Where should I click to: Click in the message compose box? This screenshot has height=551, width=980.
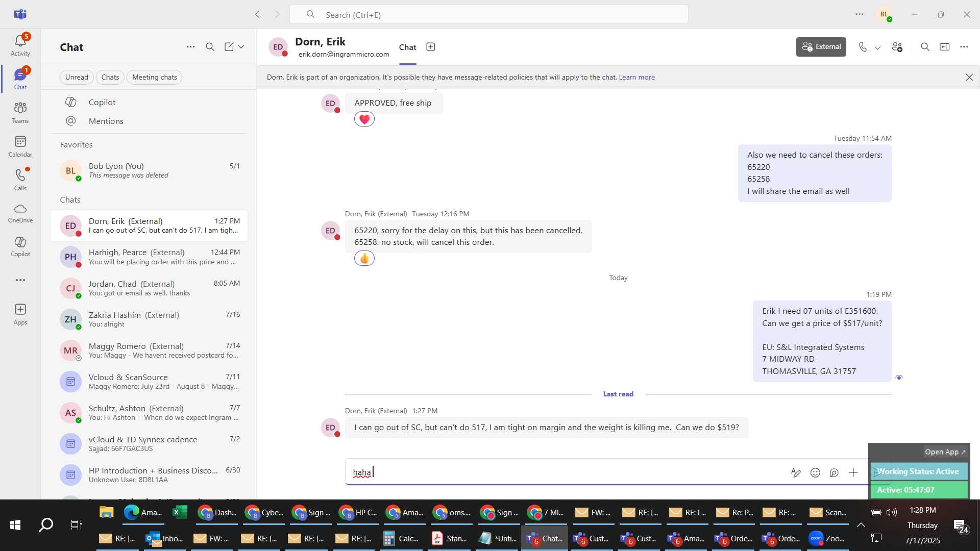coord(567,472)
